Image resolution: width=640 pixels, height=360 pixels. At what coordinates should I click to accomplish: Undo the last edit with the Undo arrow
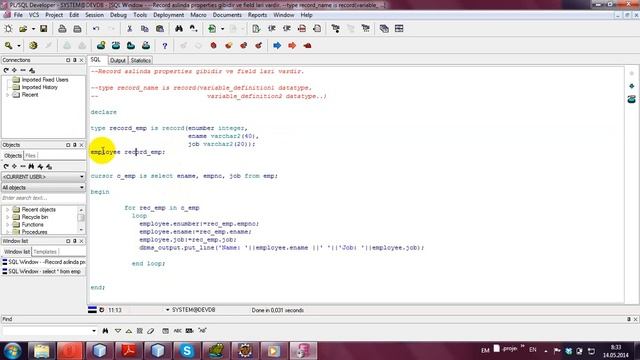(96, 29)
